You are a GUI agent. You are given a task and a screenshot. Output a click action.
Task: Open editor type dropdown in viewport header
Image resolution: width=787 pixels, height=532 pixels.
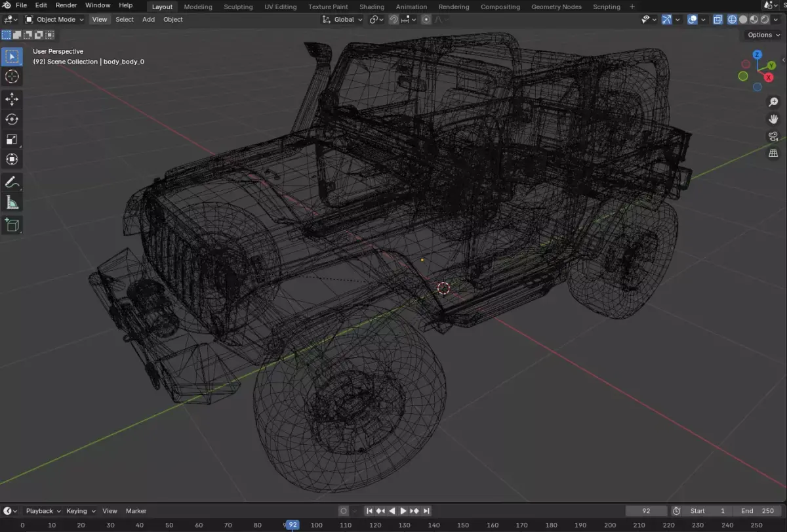click(x=11, y=20)
